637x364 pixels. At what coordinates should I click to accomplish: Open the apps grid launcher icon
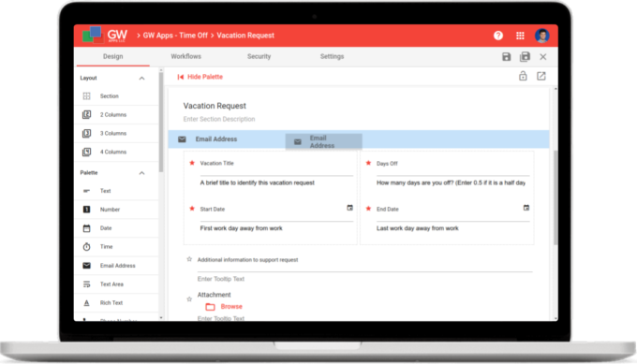[520, 36]
